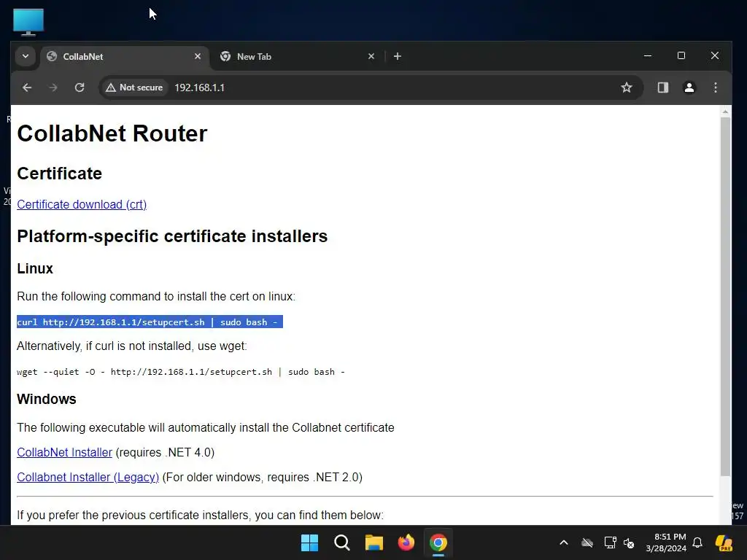Click the highlighted curl command text

click(150, 322)
